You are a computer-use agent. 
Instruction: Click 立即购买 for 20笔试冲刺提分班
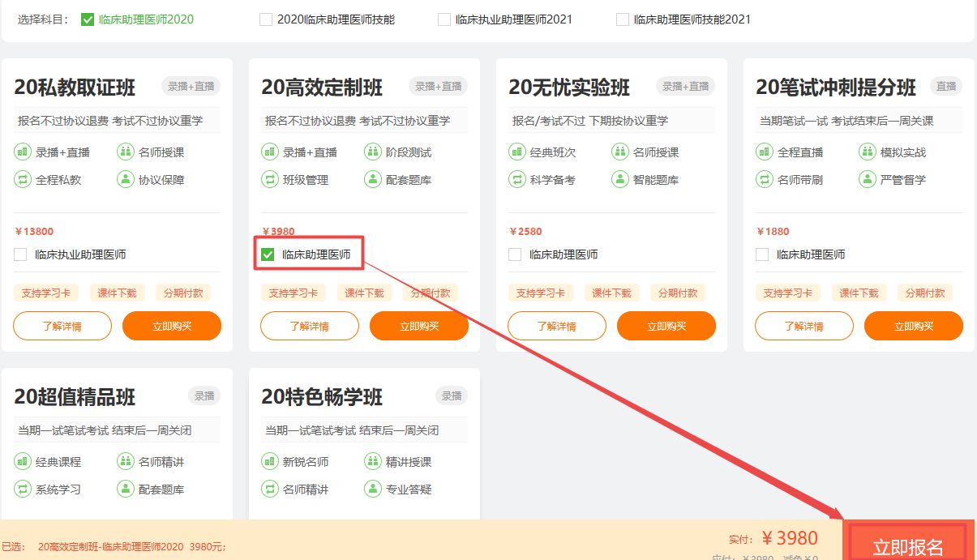coord(913,326)
